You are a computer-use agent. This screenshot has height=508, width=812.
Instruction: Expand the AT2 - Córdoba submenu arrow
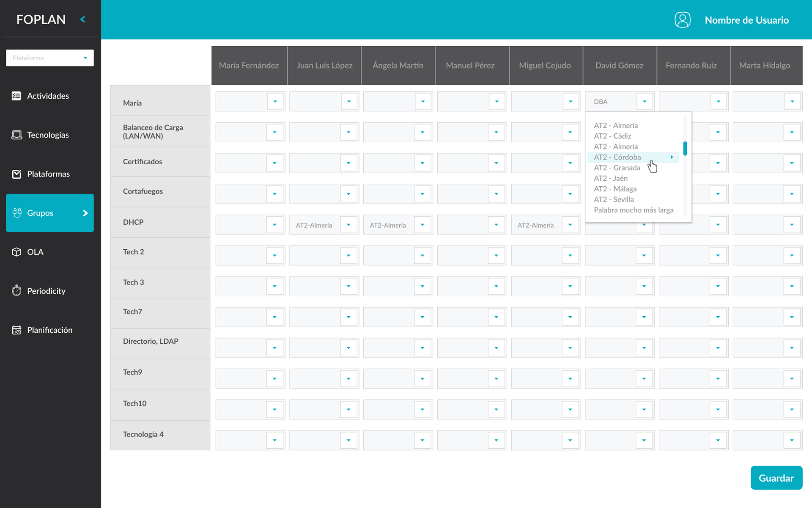point(672,157)
